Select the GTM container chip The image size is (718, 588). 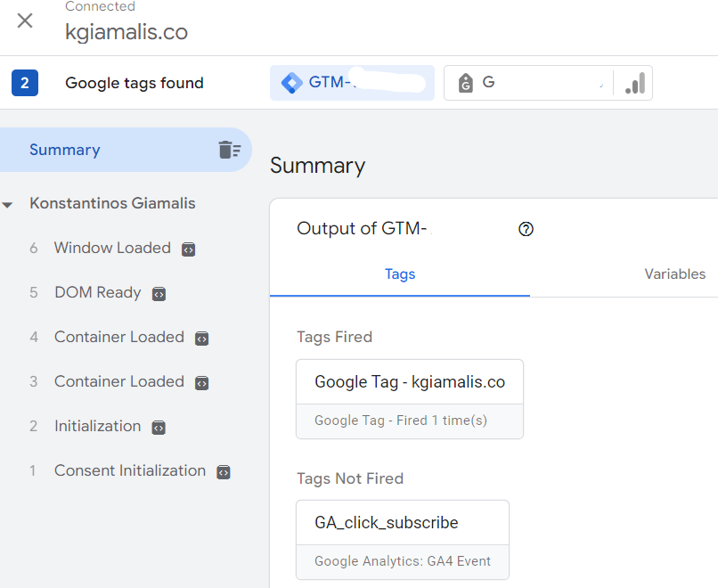pos(352,83)
